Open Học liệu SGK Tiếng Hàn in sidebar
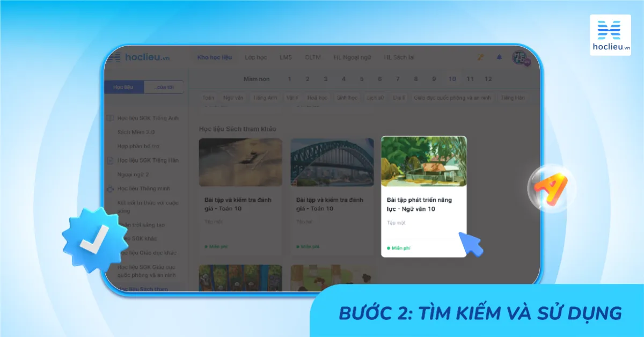Image resolution: width=644 pixels, height=337 pixels. 148,160
